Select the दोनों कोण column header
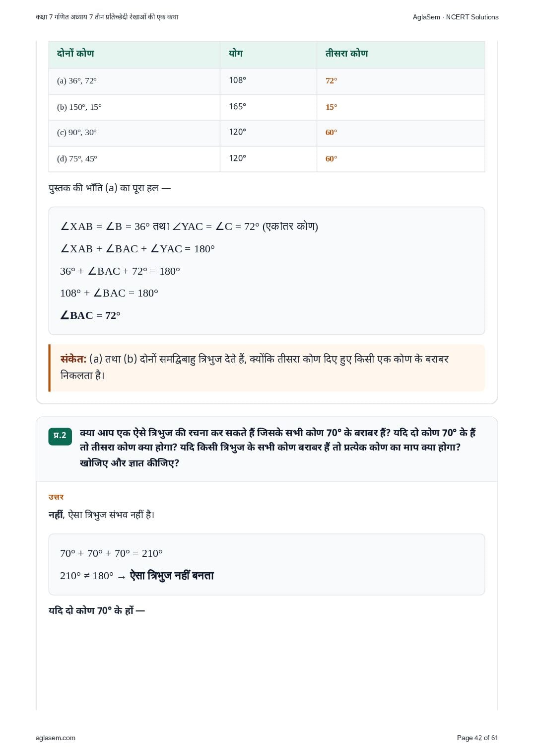Viewport: 534px width, 756px height. pos(75,53)
